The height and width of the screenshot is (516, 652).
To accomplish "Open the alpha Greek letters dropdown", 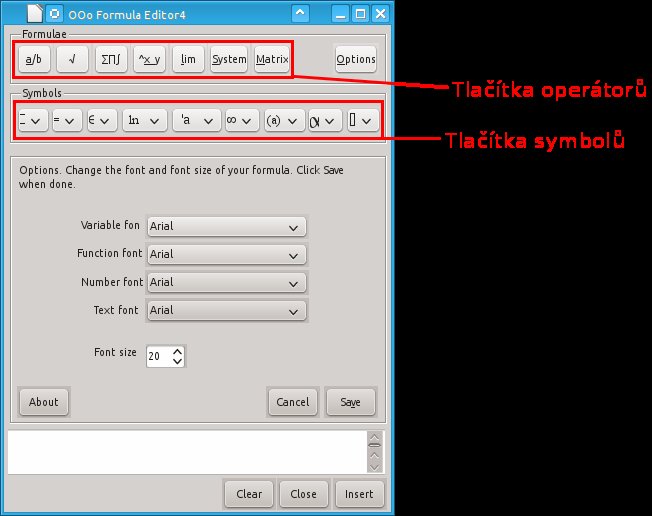I will pos(325,121).
